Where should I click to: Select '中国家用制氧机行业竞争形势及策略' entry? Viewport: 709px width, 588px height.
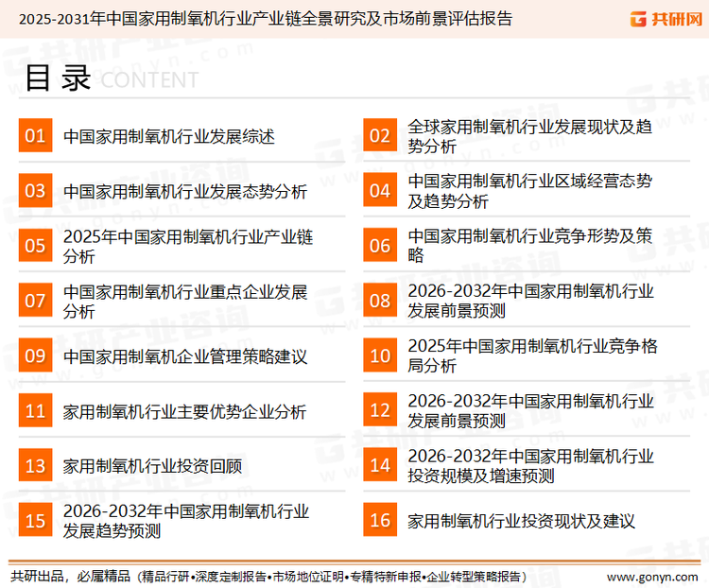(529, 246)
